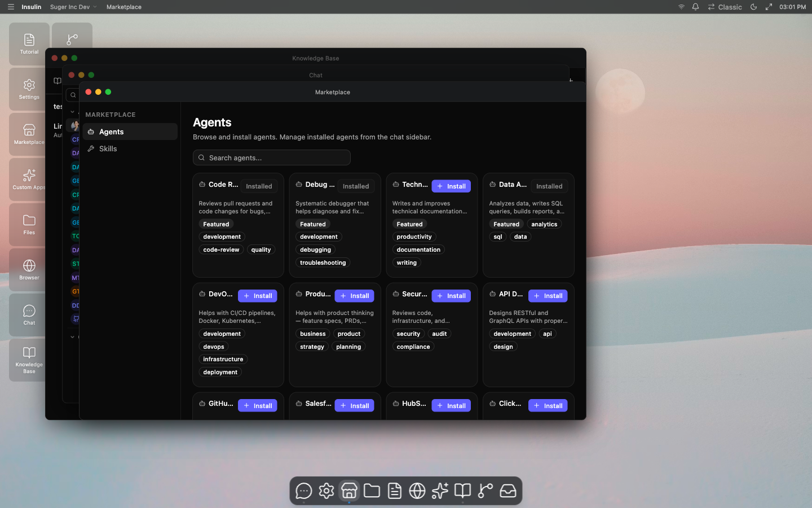Click the strategy tag on Produ... card

tap(312, 347)
